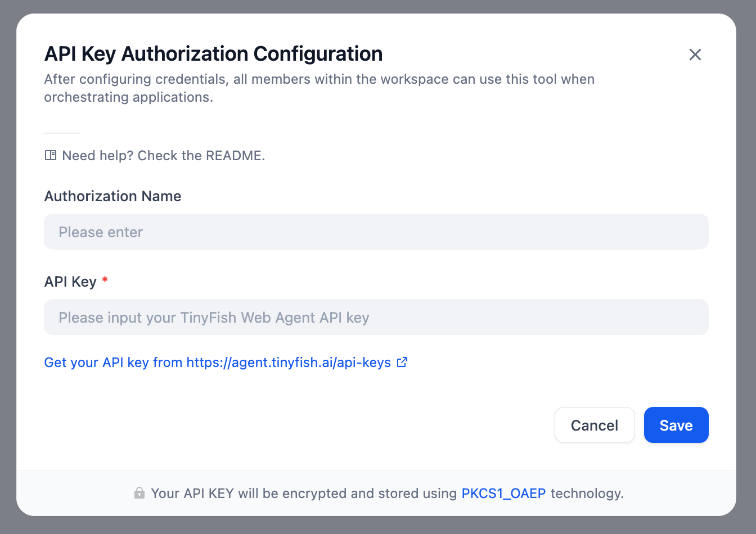Click the red required asterisk
The height and width of the screenshot is (534, 756).
pyautogui.click(x=105, y=280)
